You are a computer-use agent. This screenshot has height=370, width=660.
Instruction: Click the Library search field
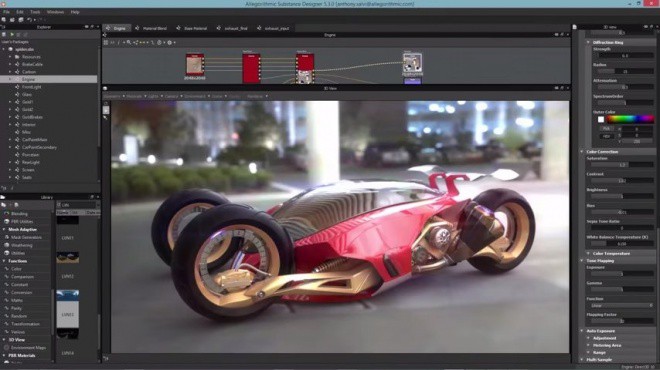tap(79, 205)
